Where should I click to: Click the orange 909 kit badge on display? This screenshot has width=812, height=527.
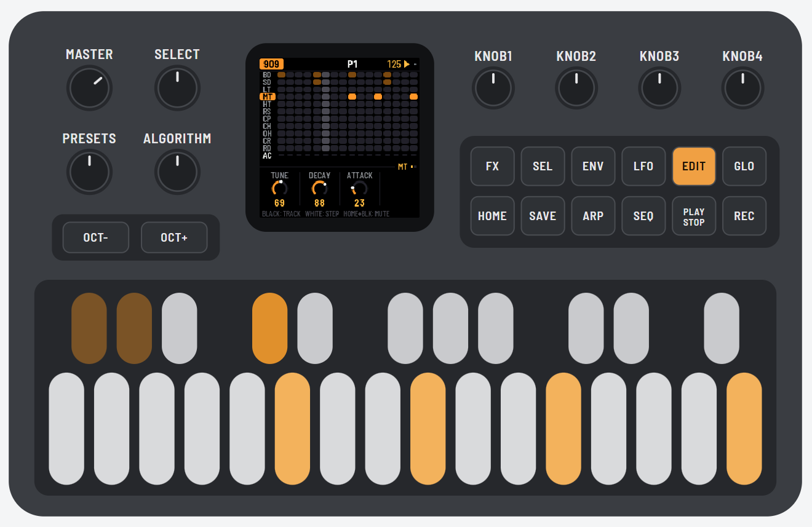coord(271,64)
